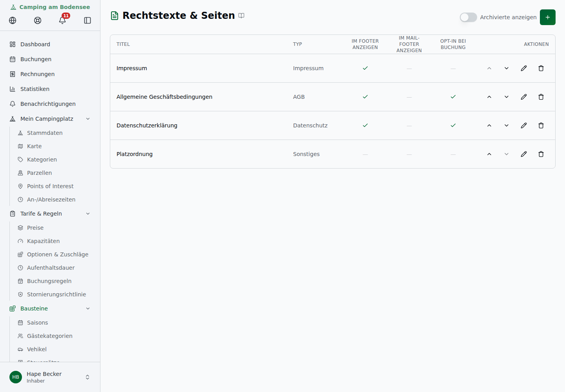The image size is (565, 392).
Task: Add a new legal text with plus button
Action: tap(548, 17)
